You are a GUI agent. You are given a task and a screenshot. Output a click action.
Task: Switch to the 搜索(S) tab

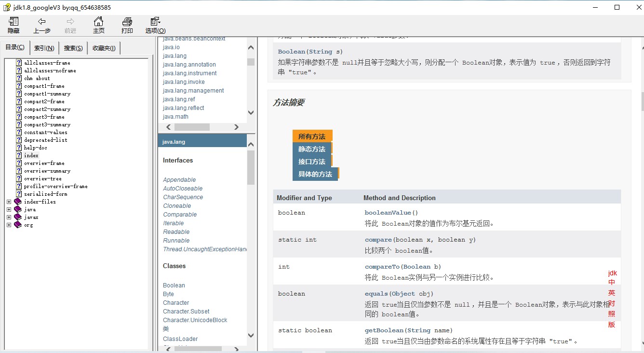pyautogui.click(x=72, y=47)
